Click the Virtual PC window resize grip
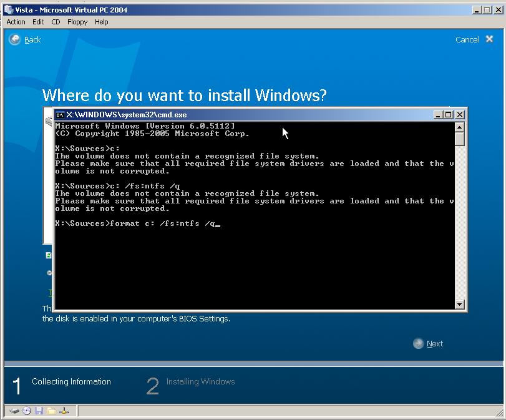This screenshot has height=420, width=506. [499, 413]
